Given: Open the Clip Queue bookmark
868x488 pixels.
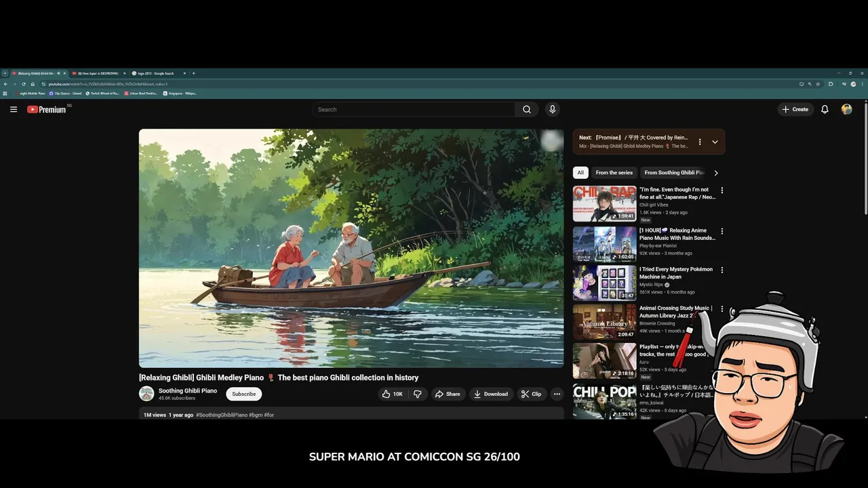Looking at the screenshot, I should (x=66, y=94).
